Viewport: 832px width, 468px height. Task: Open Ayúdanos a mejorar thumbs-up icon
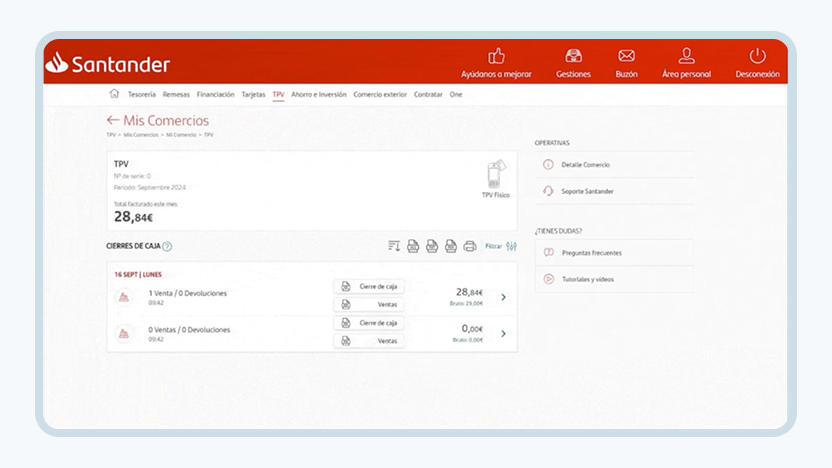pos(496,56)
